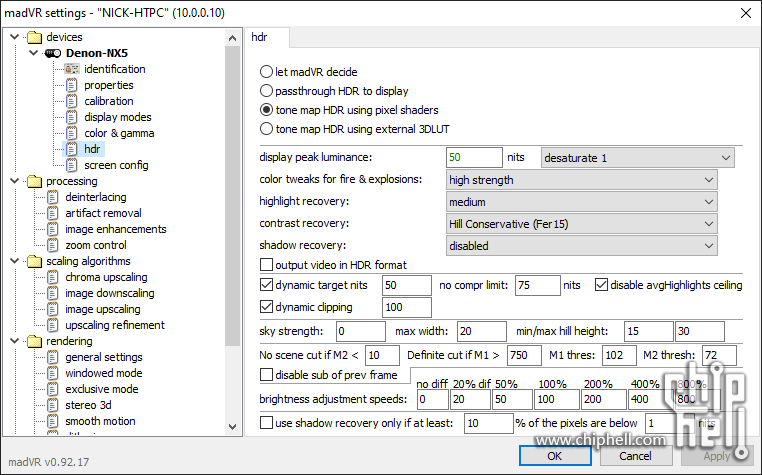Collapse the scaling algorithms tree node
762x475 pixels.
click(15, 261)
